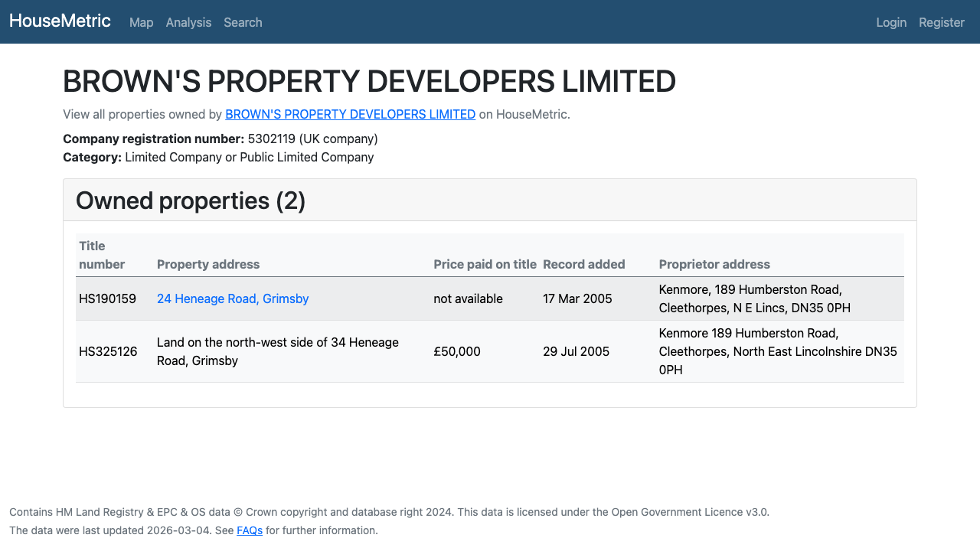Viewport: 980px width, 551px height.
Task: View property at 24 Heneage Road, Grimsby
Action: pyautogui.click(x=233, y=298)
